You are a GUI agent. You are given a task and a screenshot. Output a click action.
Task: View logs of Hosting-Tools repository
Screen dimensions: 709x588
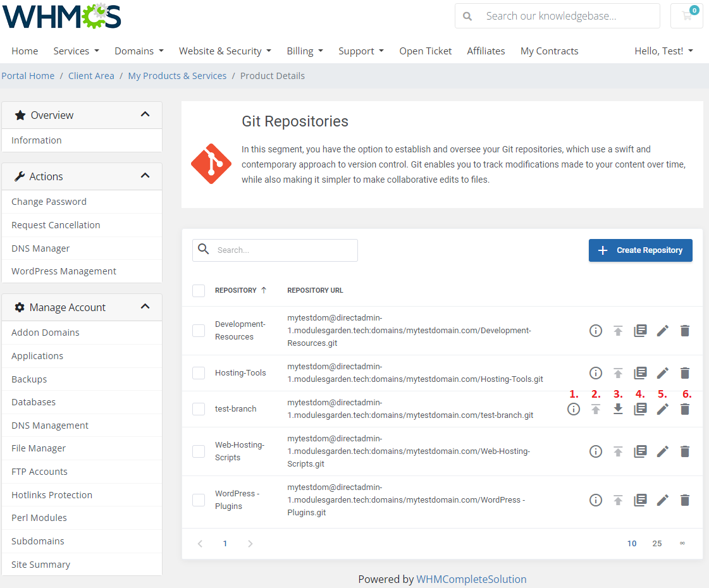pos(640,373)
